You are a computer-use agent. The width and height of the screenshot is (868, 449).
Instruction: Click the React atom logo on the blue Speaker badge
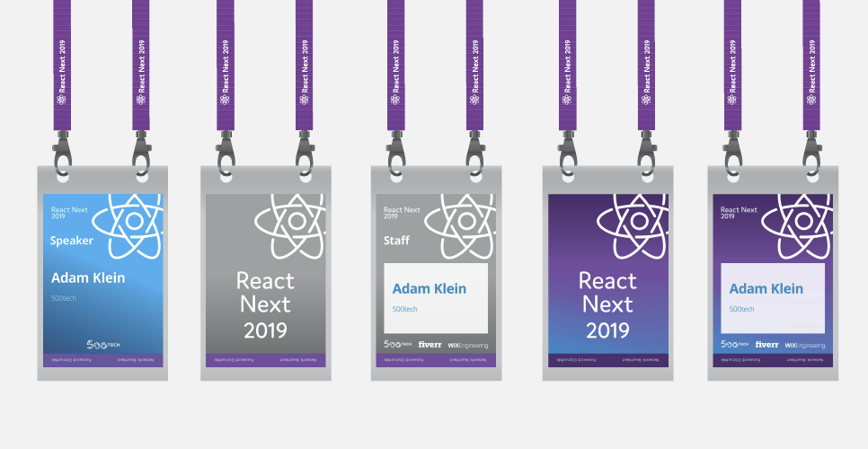(x=128, y=226)
